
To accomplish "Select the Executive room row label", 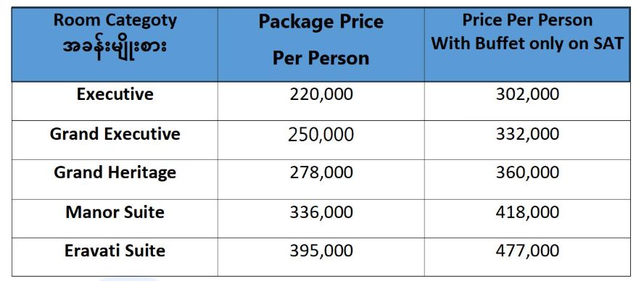I will click(x=115, y=94).
